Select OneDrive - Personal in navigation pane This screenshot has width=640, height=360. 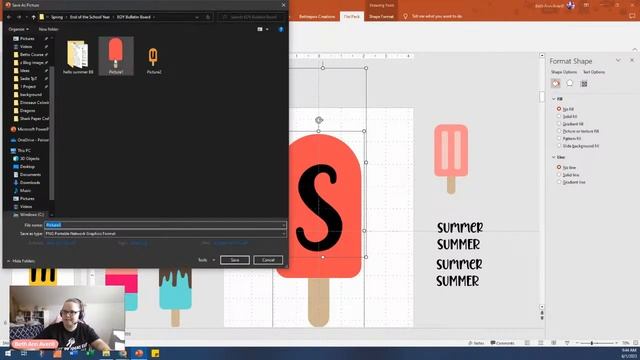coord(29,140)
